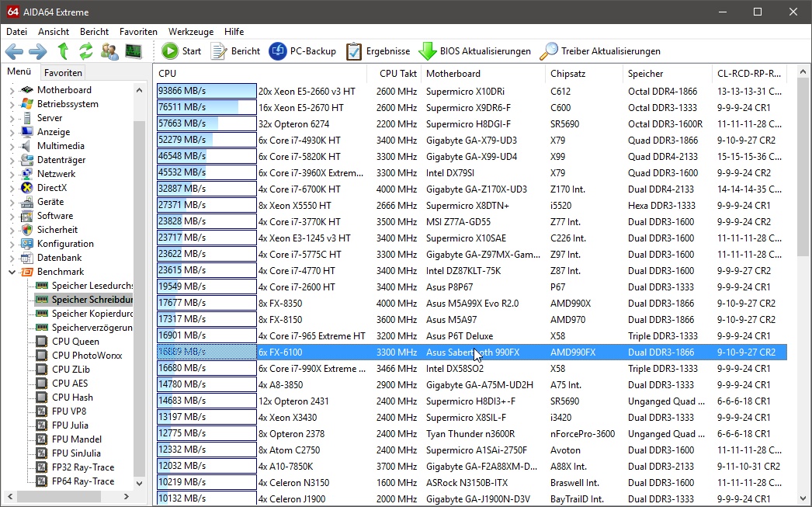This screenshot has width=812, height=507.
Task: Click results list scroll down arrow
Action: 803,497
